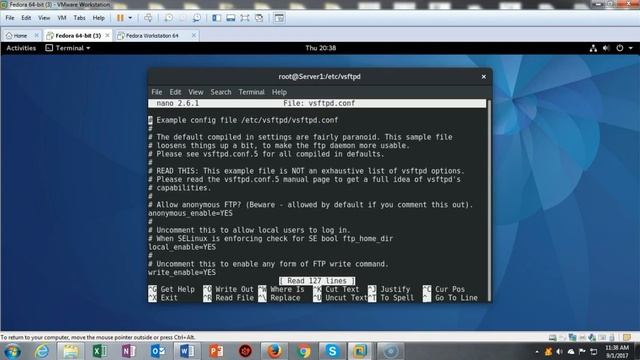
Task: Click the line write_enable=YES
Action: point(182,273)
